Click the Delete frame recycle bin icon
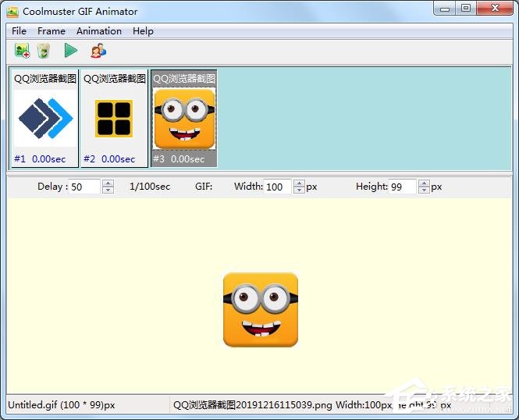 pos(44,51)
